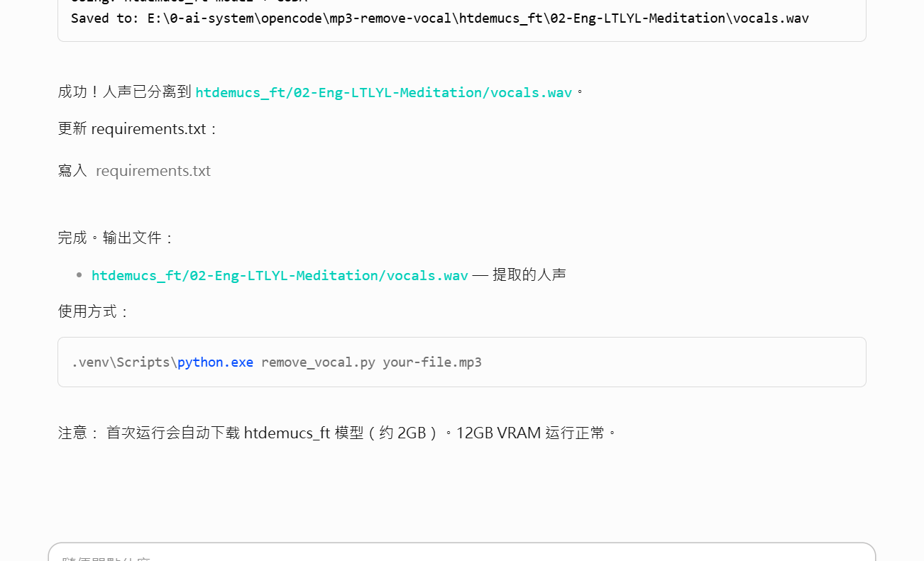Click the '提取的人声' description text
This screenshot has width=924, height=561.
[529, 275]
